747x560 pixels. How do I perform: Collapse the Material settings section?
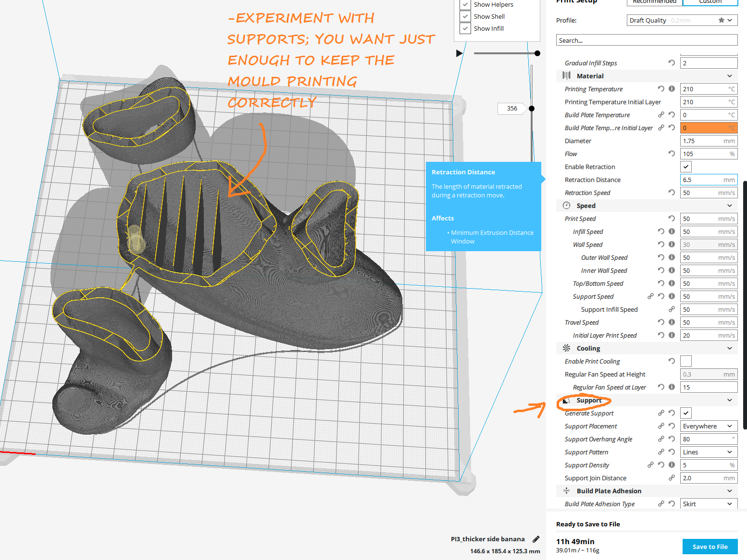click(730, 76)
